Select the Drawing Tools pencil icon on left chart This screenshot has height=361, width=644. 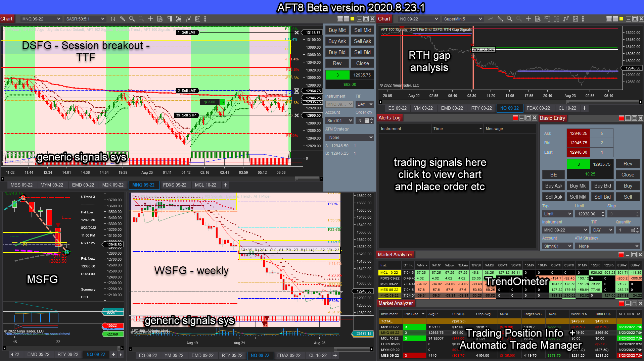point(123,19)
